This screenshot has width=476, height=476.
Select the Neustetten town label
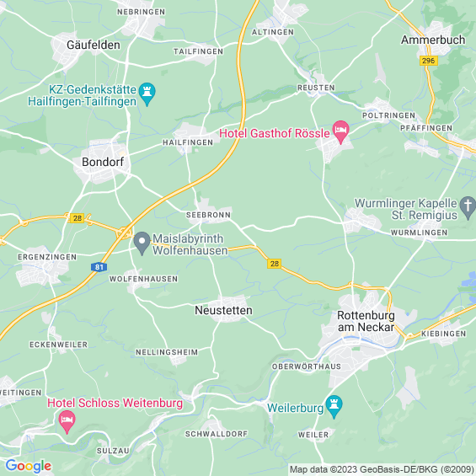pos(224,310)
